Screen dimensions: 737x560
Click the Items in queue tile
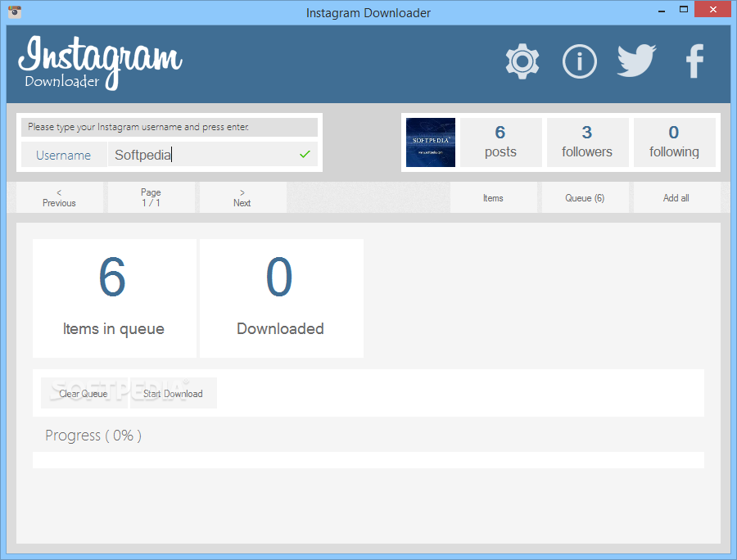114,298
